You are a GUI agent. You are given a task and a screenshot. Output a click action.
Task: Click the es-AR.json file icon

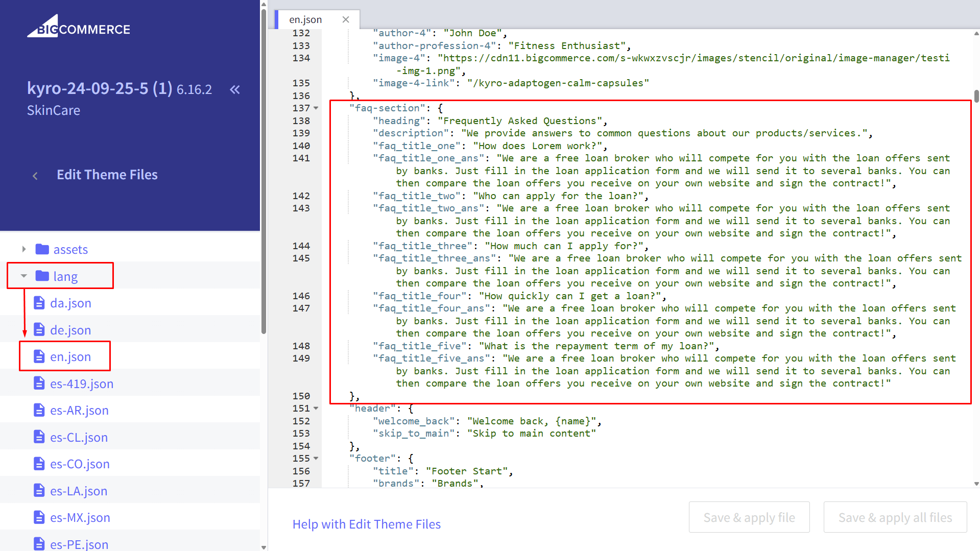(x=39, y=410)
